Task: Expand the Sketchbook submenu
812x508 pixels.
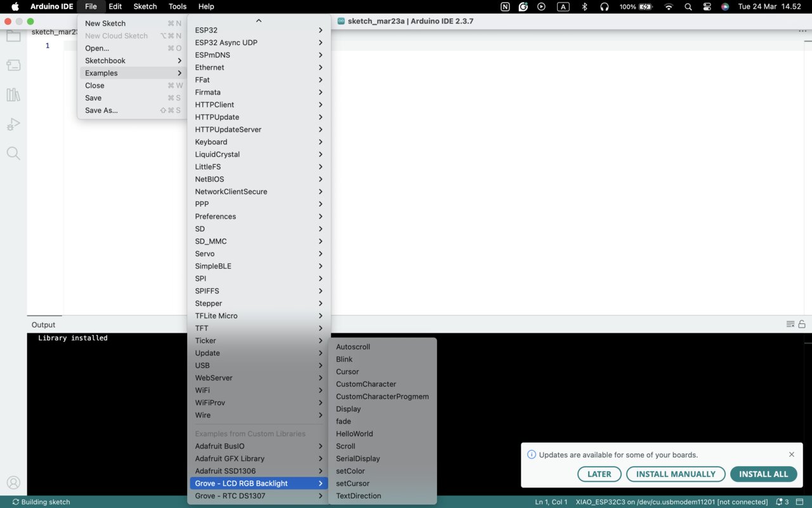Action: [x=133, y=61]
